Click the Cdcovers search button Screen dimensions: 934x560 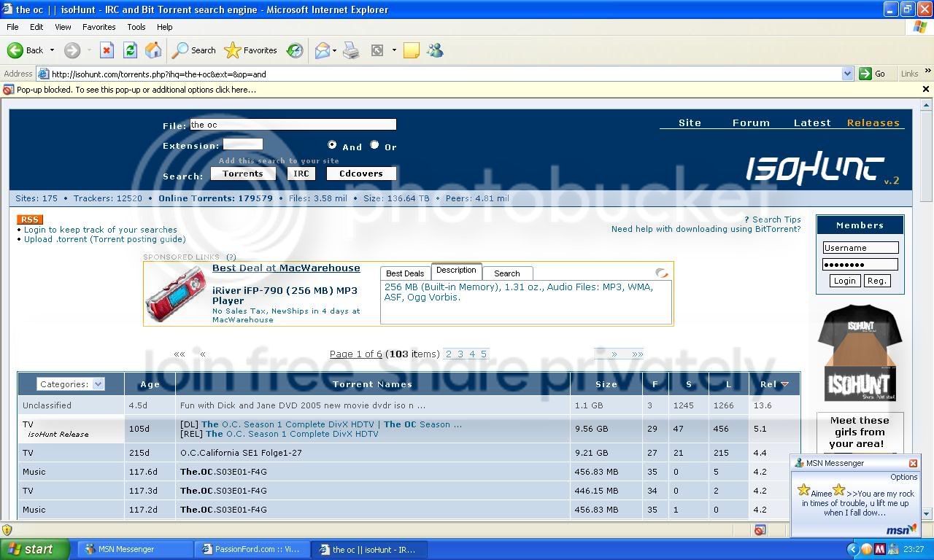click(361, 174)
